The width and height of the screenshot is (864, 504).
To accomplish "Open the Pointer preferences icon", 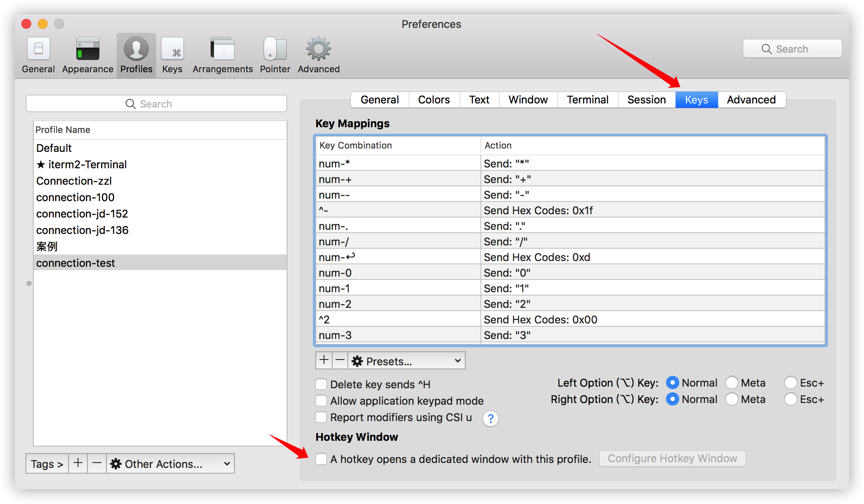I will [x=275, y=49].
